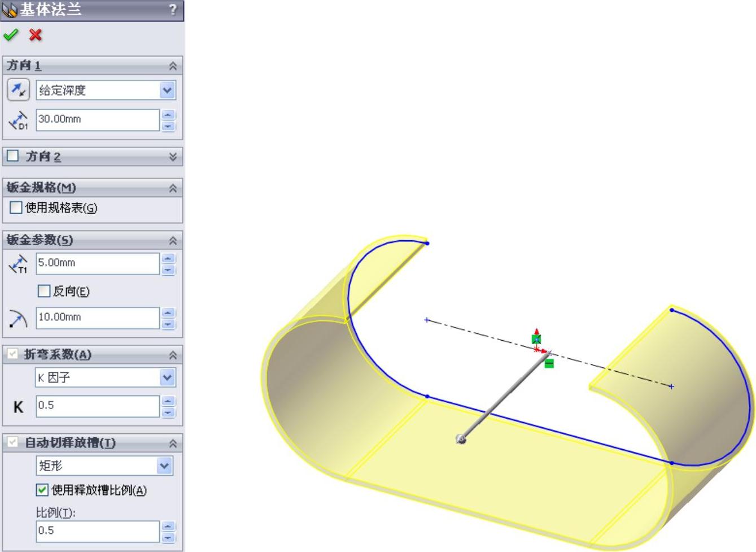The width and height of the screenshot is (756, 552).
Task: Collapse 方向 1 section
Action: (173, 66)
